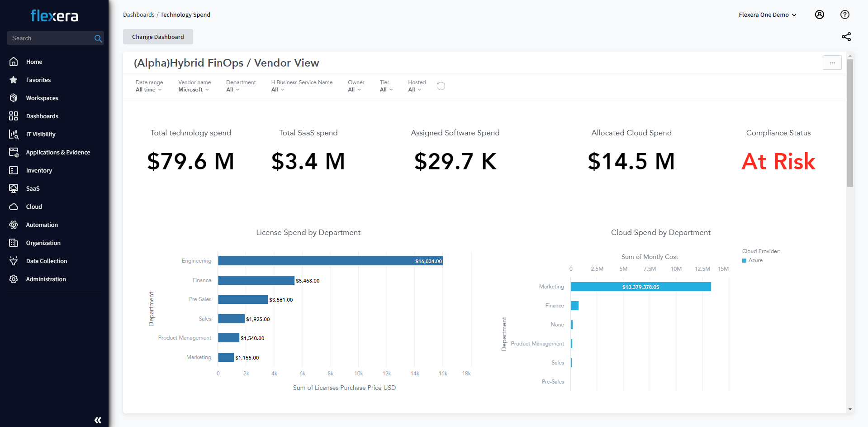
Task: Open Dashboards in the sidebar menu
Action: pyautogui.click(x=42, y=116)
